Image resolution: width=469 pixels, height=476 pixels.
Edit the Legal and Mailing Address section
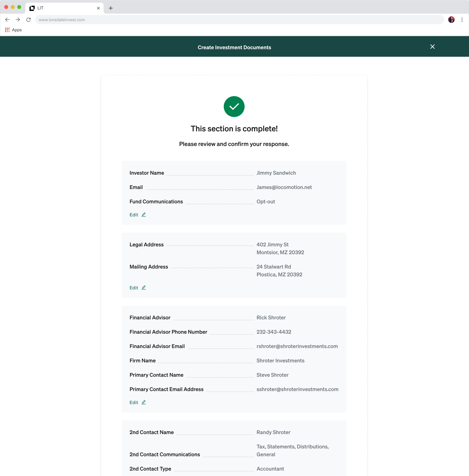point(138,287)
